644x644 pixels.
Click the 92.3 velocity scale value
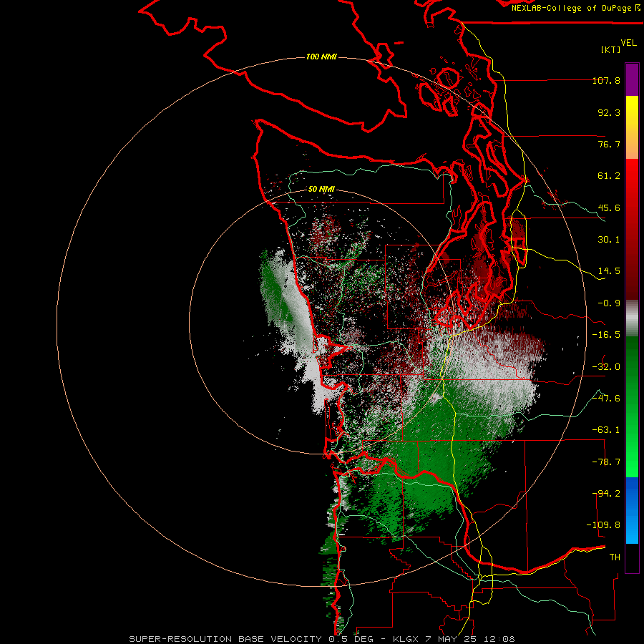609,112
